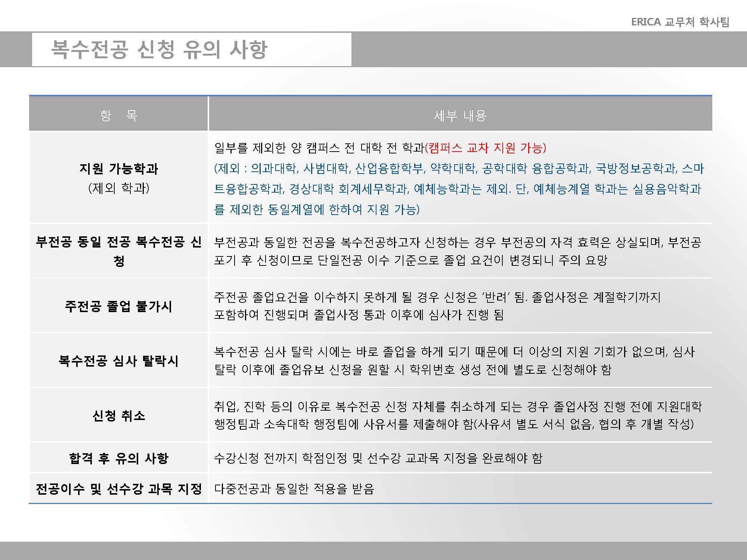
Task: Click the 수강신청 전까지 학점인정 description text
Action: coord(378,458)
